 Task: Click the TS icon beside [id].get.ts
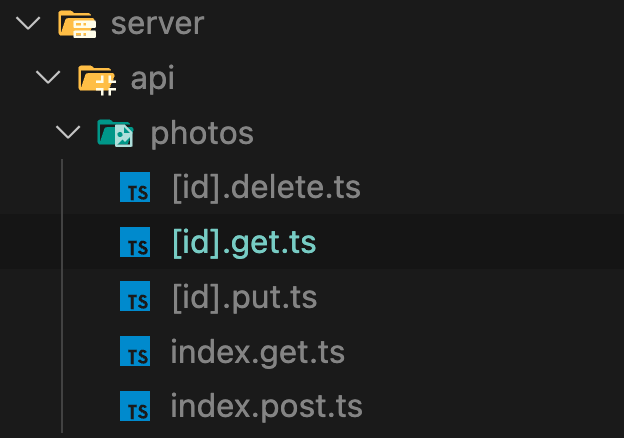coord(134,242)
